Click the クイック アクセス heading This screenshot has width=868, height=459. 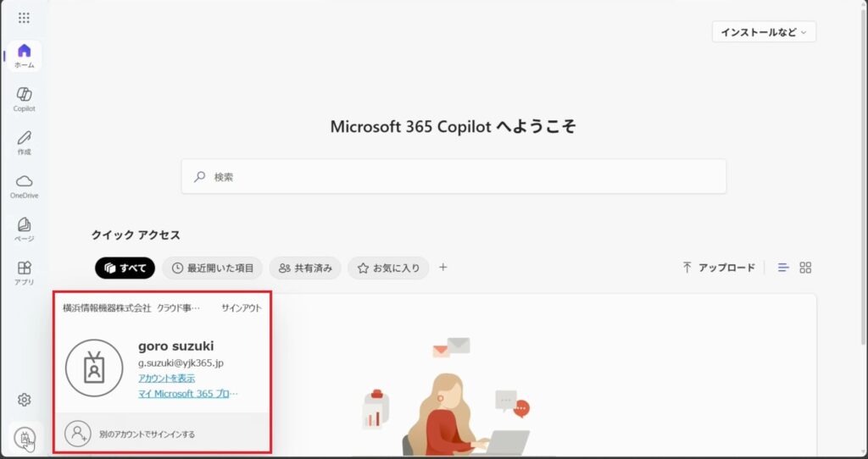coord(136,235)
